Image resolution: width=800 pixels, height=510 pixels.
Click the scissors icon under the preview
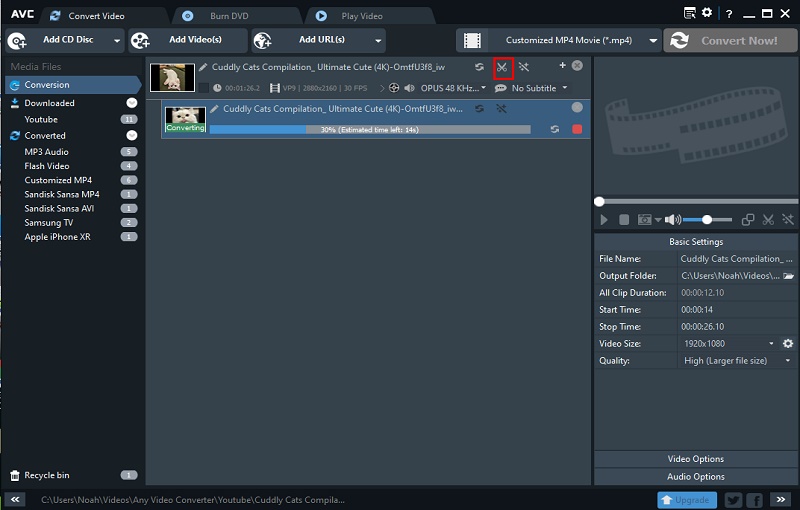click(768, 220)
